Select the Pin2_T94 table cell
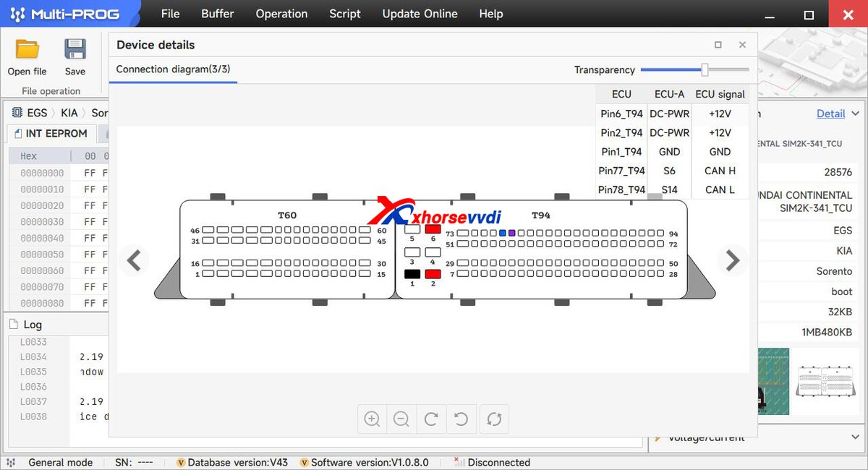 tap(621, 132)
